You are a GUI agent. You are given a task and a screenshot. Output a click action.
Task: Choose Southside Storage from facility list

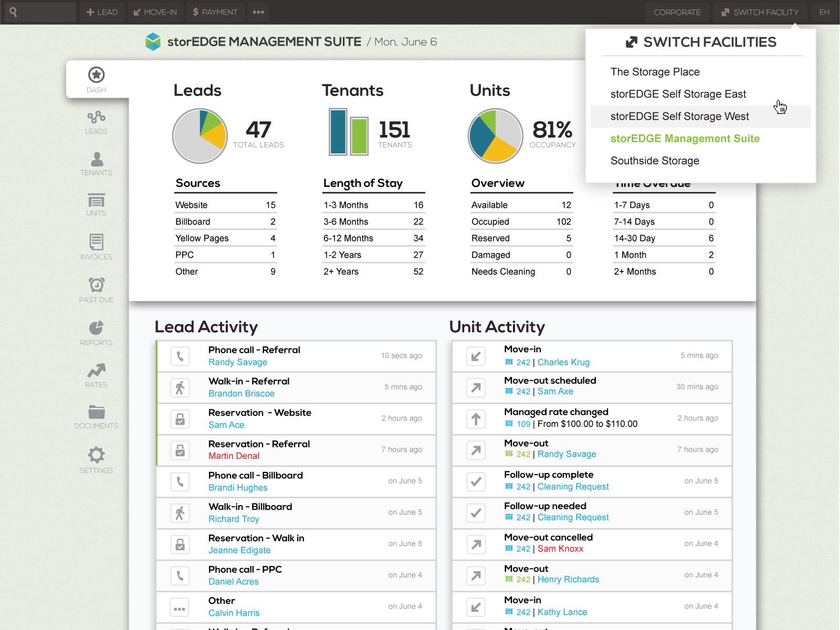655,161
